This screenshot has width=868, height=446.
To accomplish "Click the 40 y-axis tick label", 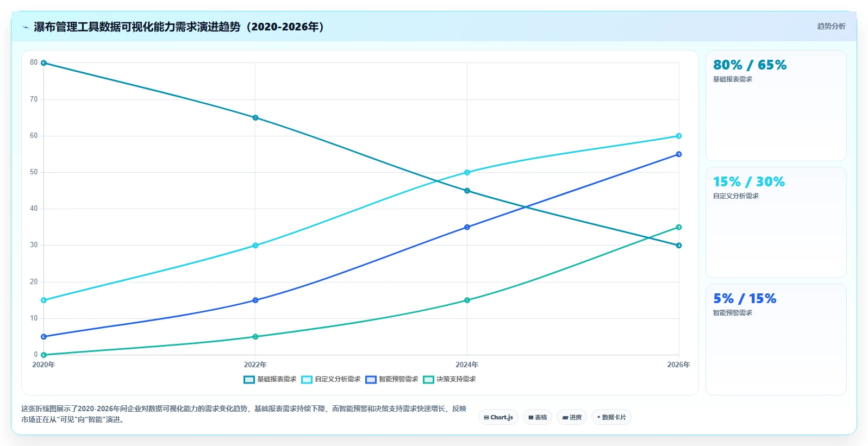I will [34, 209].
